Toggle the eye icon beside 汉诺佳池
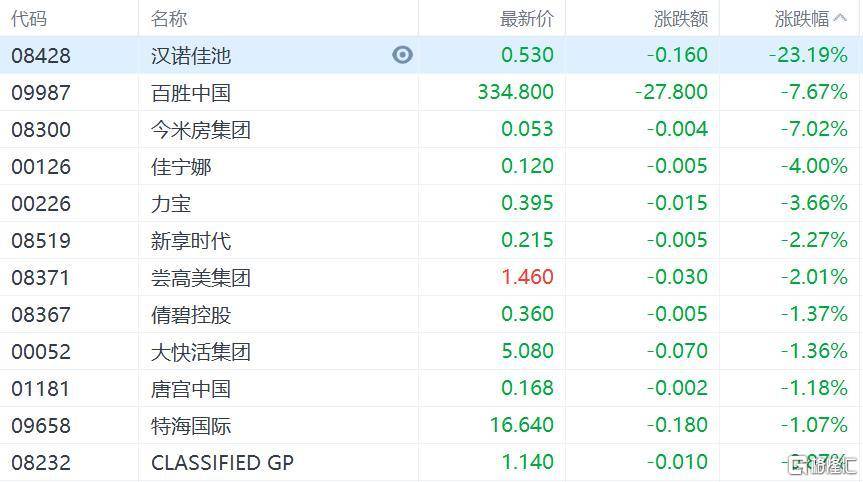Image resolution: width=863 pixels, height=482 pixels. 402,55
